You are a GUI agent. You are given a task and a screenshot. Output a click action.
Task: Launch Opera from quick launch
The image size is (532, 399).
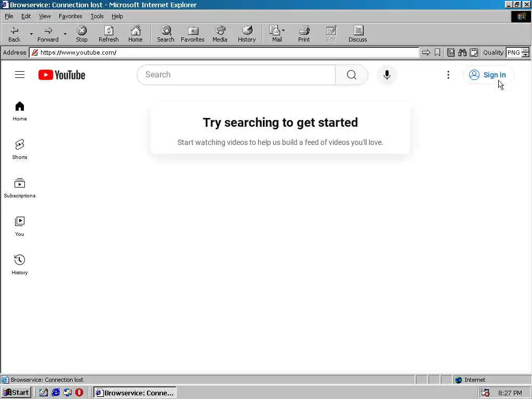pos(79,393)
